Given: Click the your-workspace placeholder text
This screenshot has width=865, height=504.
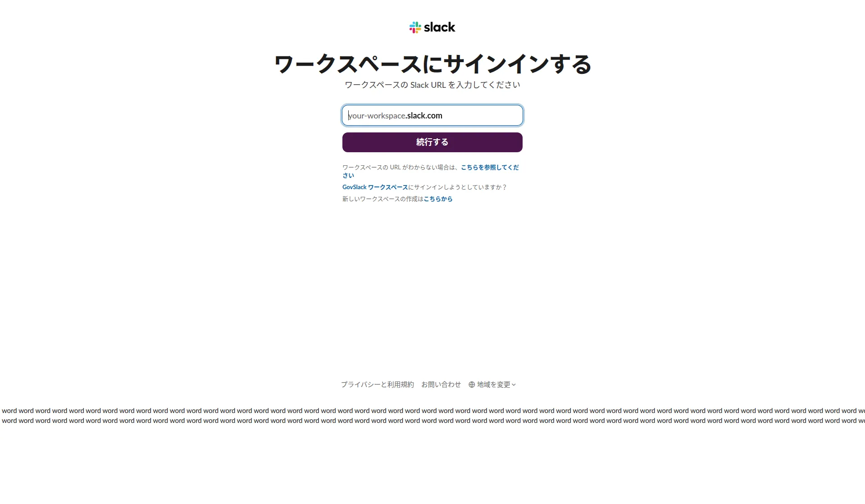Looking at the screenshot, I should [x=377, y=116].
